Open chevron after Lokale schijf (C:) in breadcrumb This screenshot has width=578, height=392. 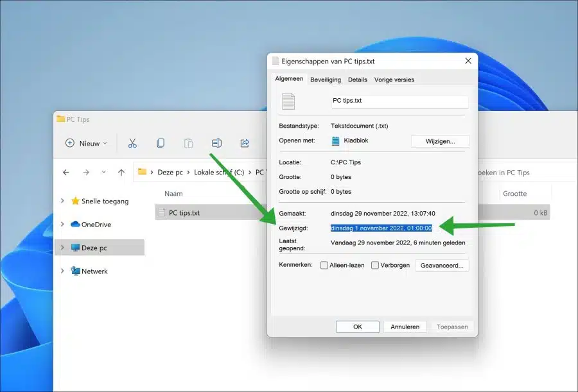[250, 173]
